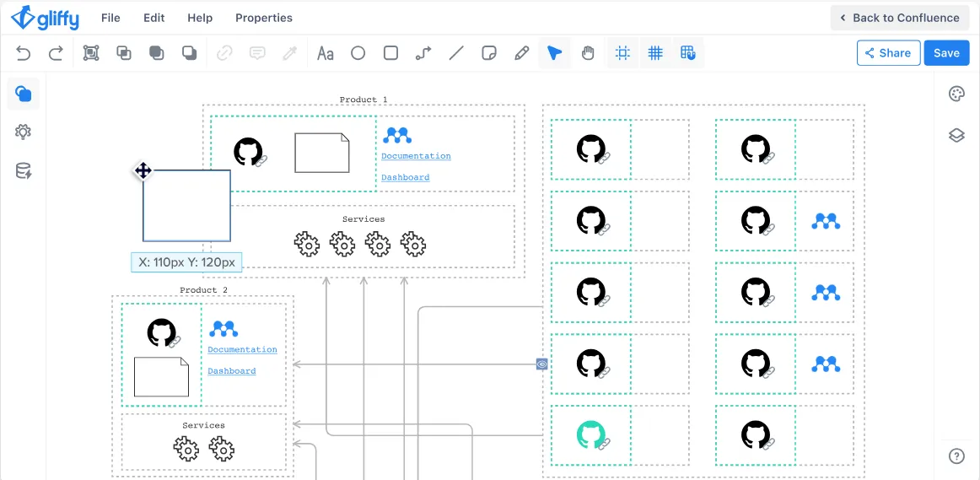Select "Services" label in Product 2
The width and height of the screenshot is (980, 480).
[204, 425]
